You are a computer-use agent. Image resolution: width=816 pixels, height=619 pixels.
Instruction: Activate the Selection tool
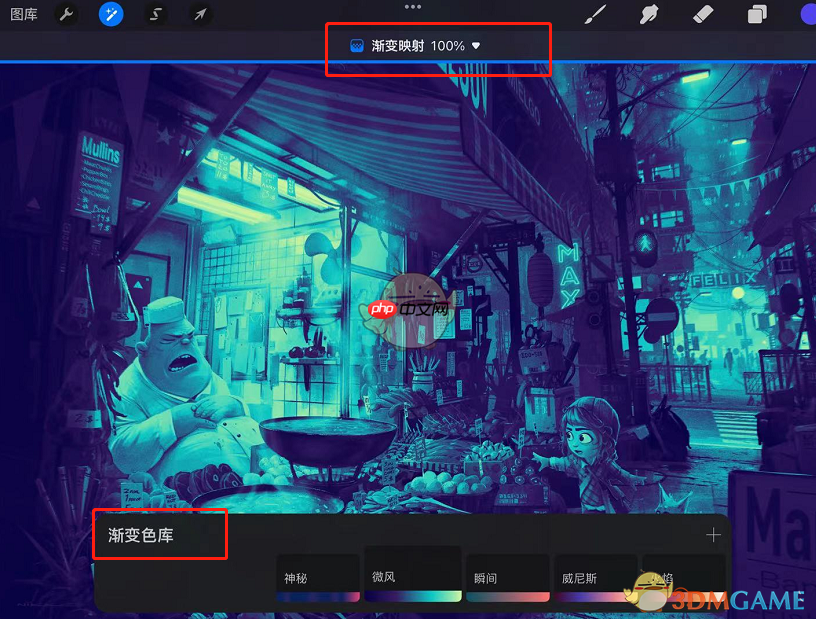(155, 14)
